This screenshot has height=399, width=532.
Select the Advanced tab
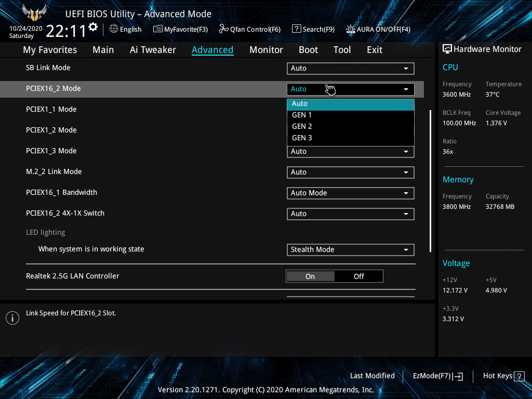pos(212,50)
